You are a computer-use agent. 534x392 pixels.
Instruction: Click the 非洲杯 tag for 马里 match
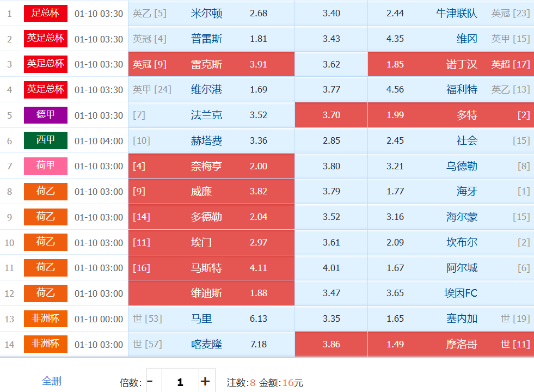point(46,318)
